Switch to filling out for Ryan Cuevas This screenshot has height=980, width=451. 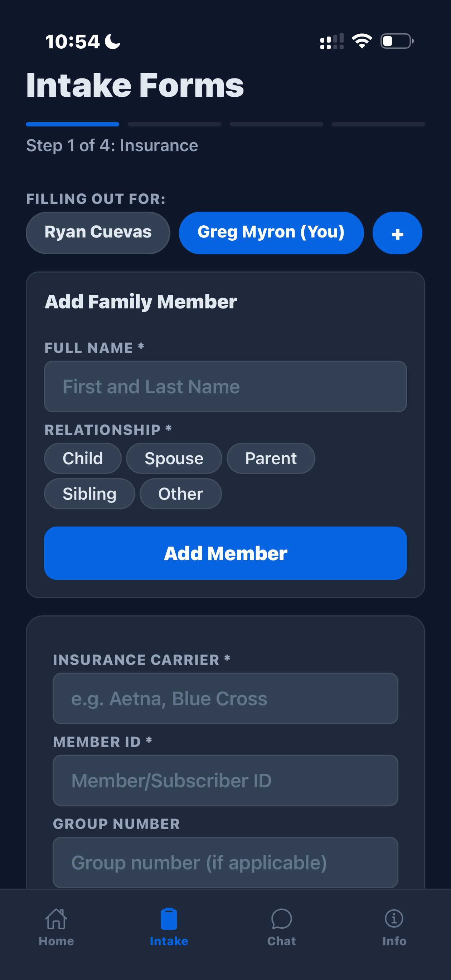(98, 232)
